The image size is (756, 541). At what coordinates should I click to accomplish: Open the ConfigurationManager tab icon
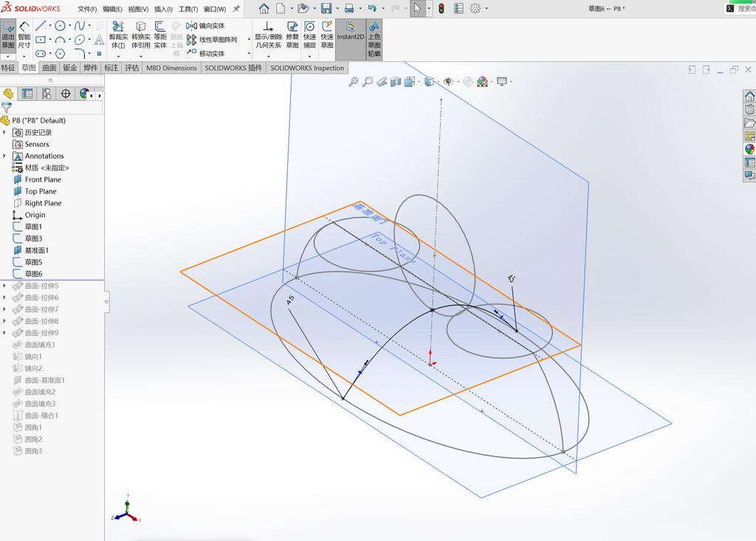click(47, 94)
